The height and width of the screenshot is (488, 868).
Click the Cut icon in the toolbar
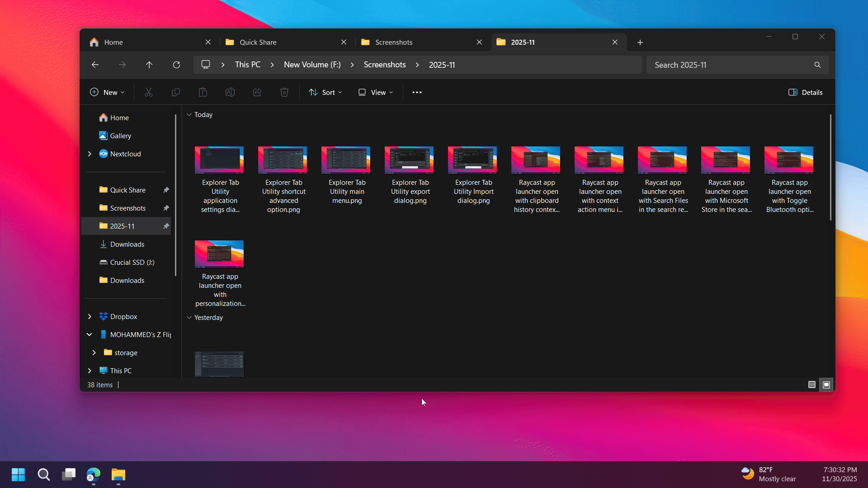(149, 92)
